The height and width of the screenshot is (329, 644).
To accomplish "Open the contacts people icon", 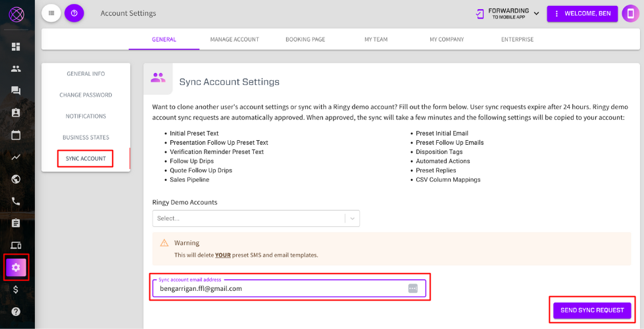I will pos(16,68).
